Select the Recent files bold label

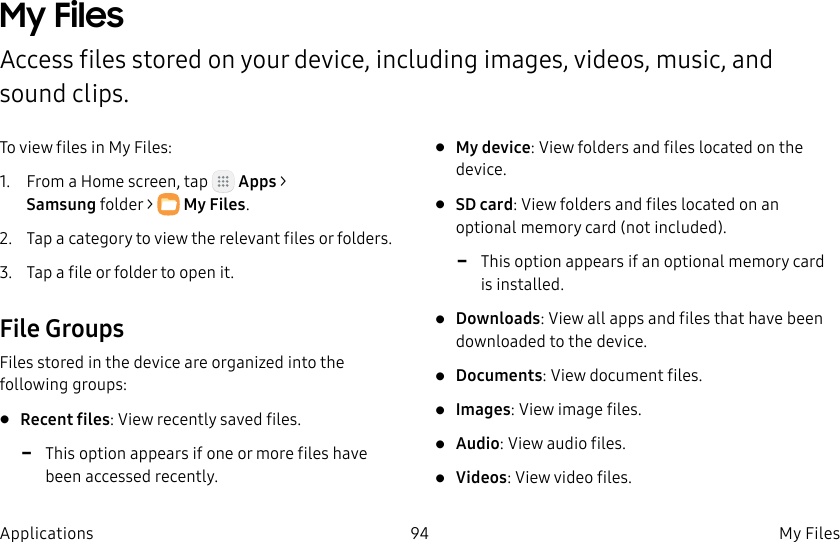65,419
